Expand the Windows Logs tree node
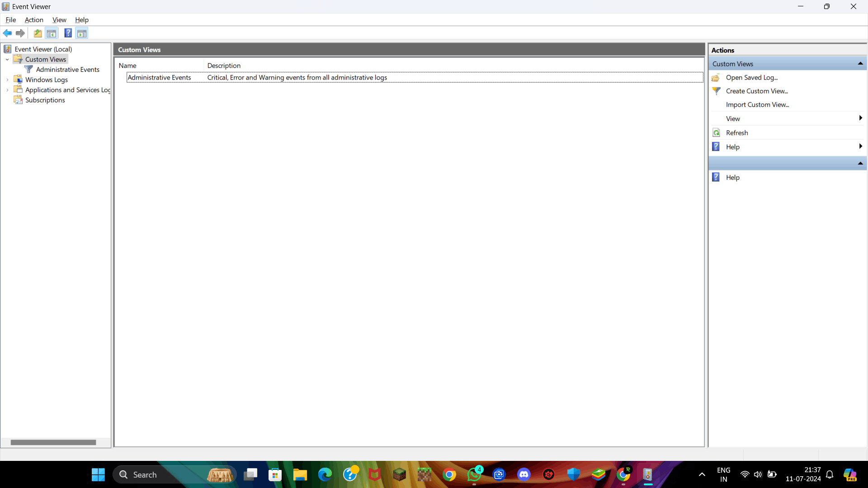The width and height of the screenshot is (868, 488). (7, 80)
